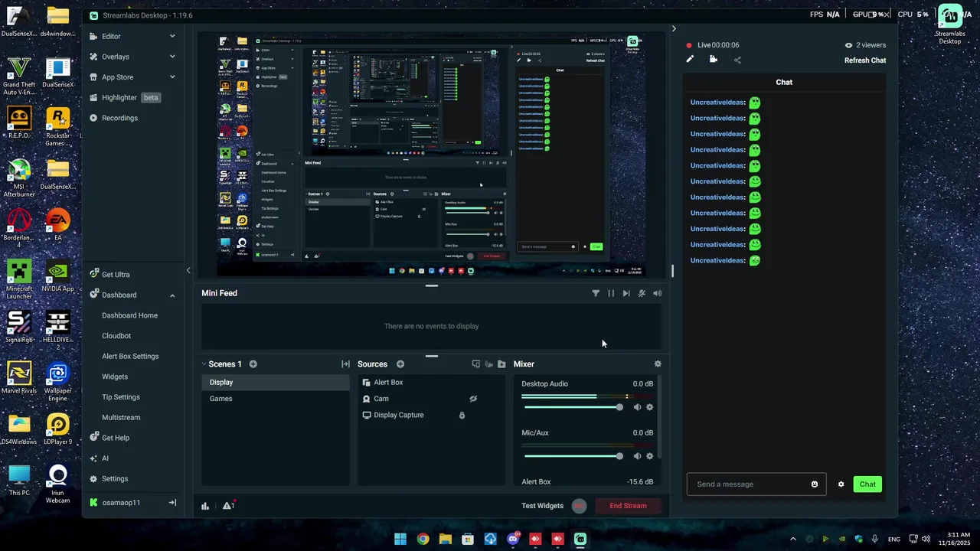Click Refresh Chat

(x=865, y=60)
